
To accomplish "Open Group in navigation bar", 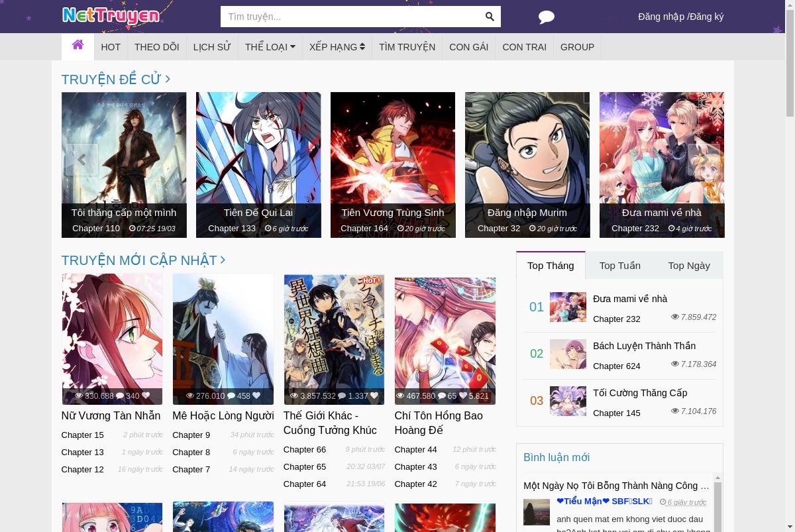I will pos(577,47).
